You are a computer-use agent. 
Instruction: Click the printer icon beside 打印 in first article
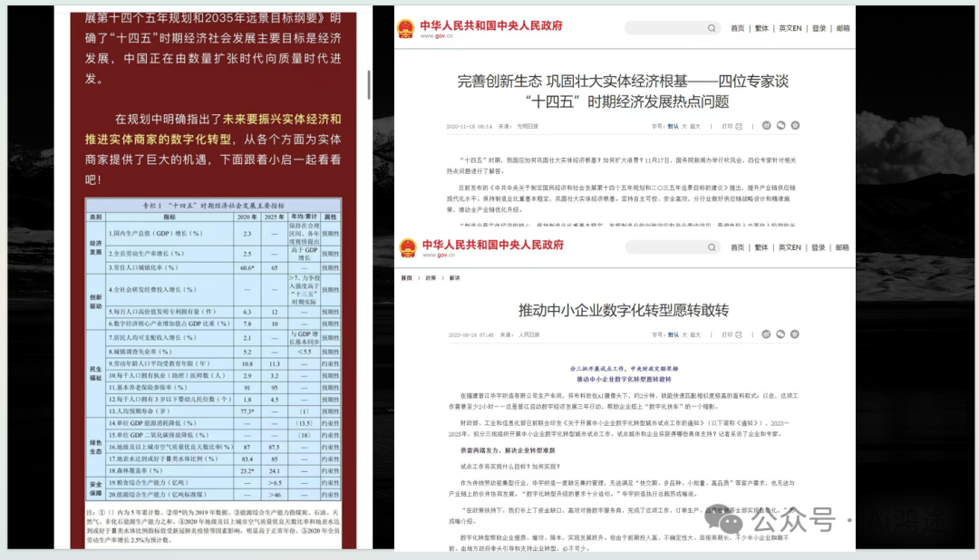(x=739, y=126)
